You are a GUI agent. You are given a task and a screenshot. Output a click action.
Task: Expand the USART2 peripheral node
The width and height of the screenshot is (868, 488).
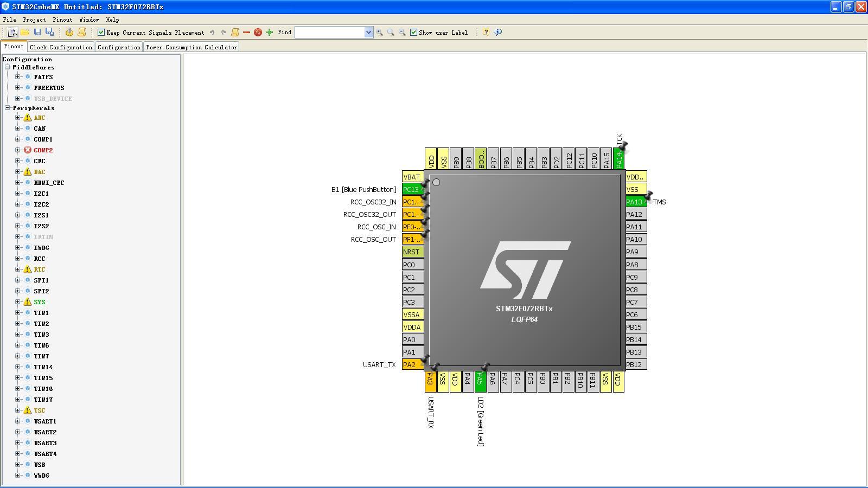[x=18, y=432]
